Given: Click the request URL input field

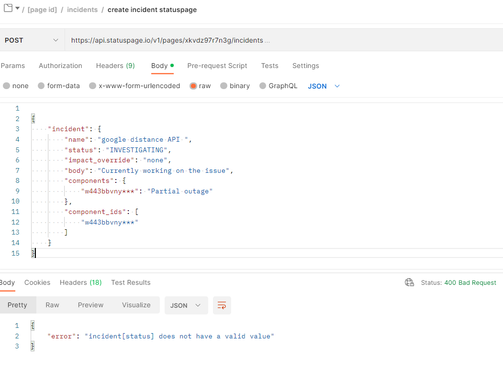Looking at the screenshot, I should coord(284,40).
